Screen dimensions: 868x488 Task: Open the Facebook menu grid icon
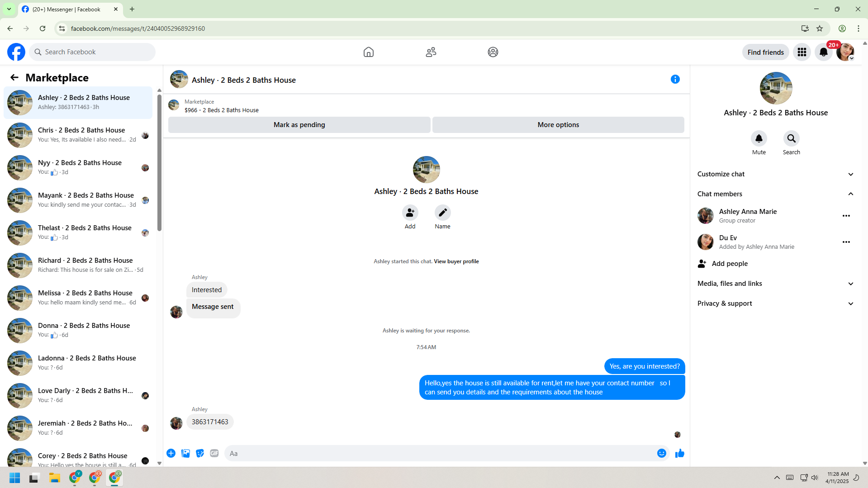pos(802,52)
